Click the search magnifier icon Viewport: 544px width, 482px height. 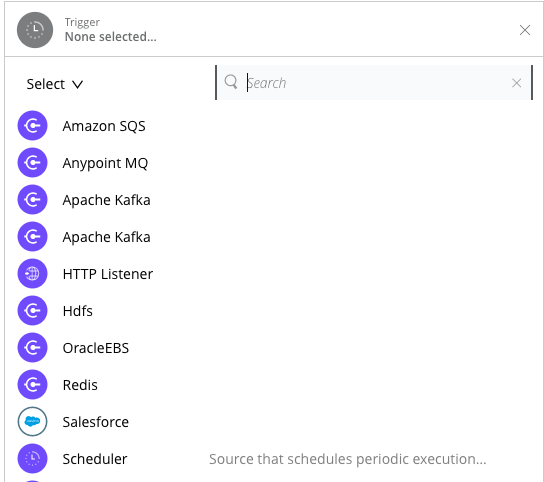pos(231,82)
